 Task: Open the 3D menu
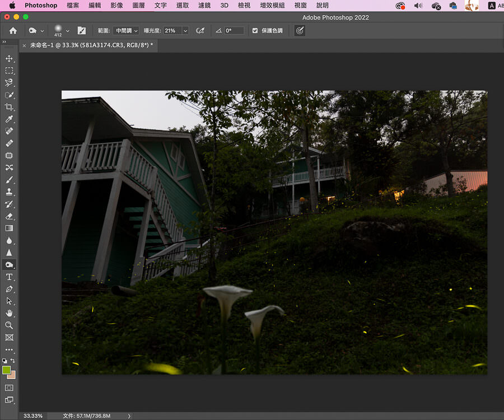(x=225, y=6)
